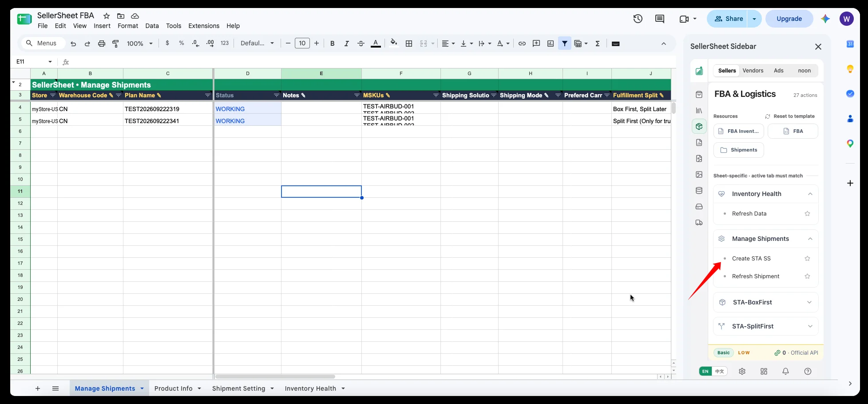Switch sidebar language to 中文
Viewport: 868px width, 404px height.
[x=720, y=372]
